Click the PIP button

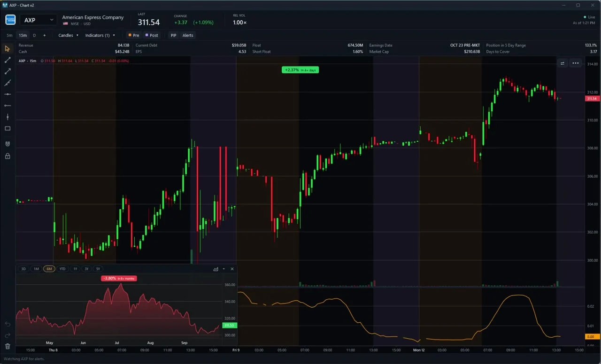[174, 35]
